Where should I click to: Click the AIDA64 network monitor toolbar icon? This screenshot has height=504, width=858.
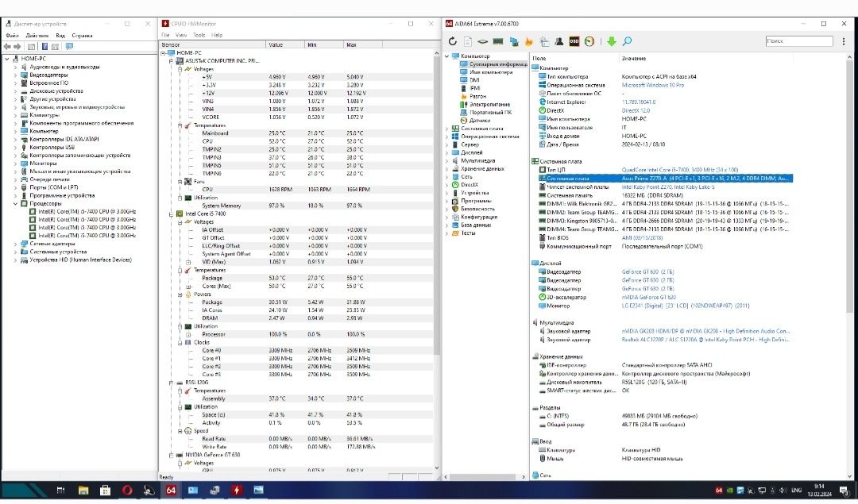click(513, 41)
